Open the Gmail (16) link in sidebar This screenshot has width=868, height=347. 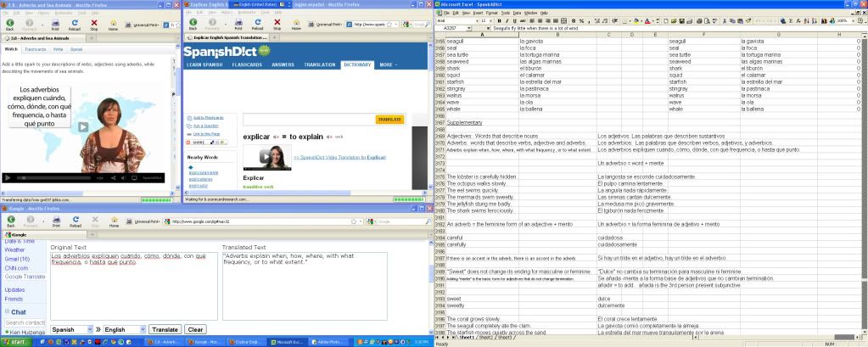click(16, 259)
